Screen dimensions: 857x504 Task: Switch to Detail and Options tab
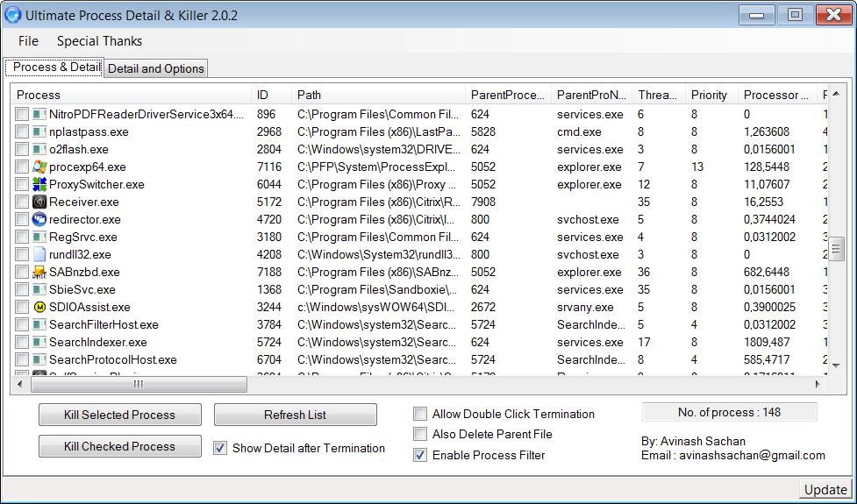[x=156, y=68]
